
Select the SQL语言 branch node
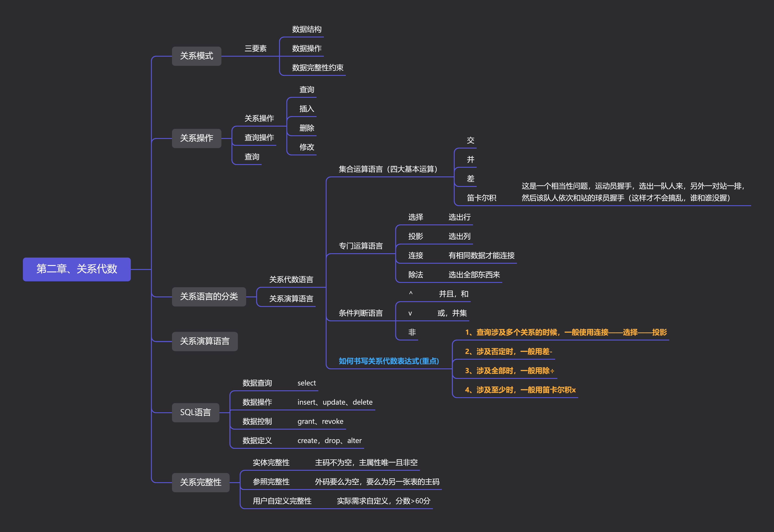[x=196, y=413]
